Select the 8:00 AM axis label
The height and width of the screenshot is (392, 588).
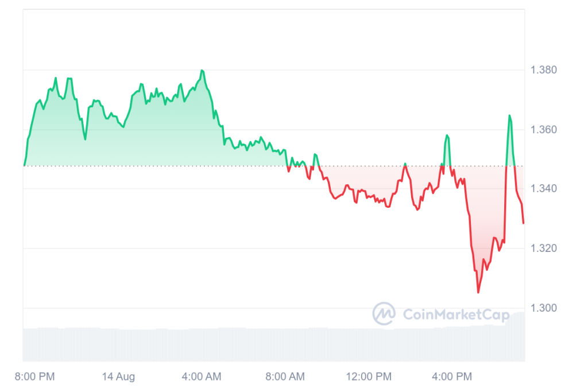pos(285,377)
